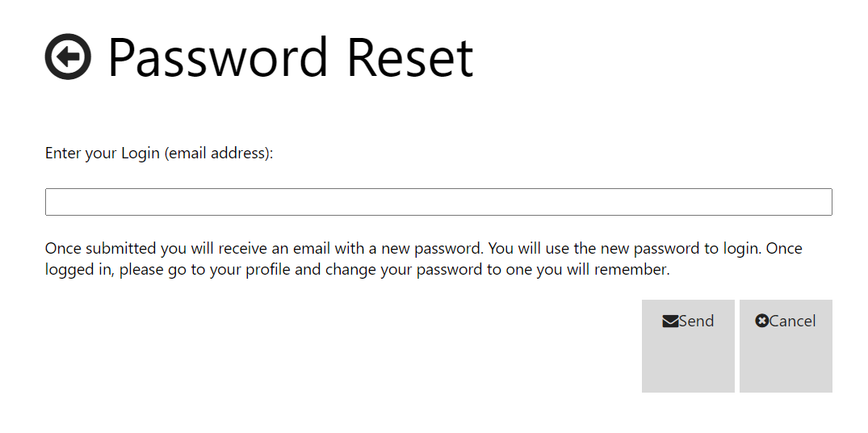Viewport: 868px width, 433px height.
Task: Click the empty lower area of Cancel button
Action: click(786, 368)
